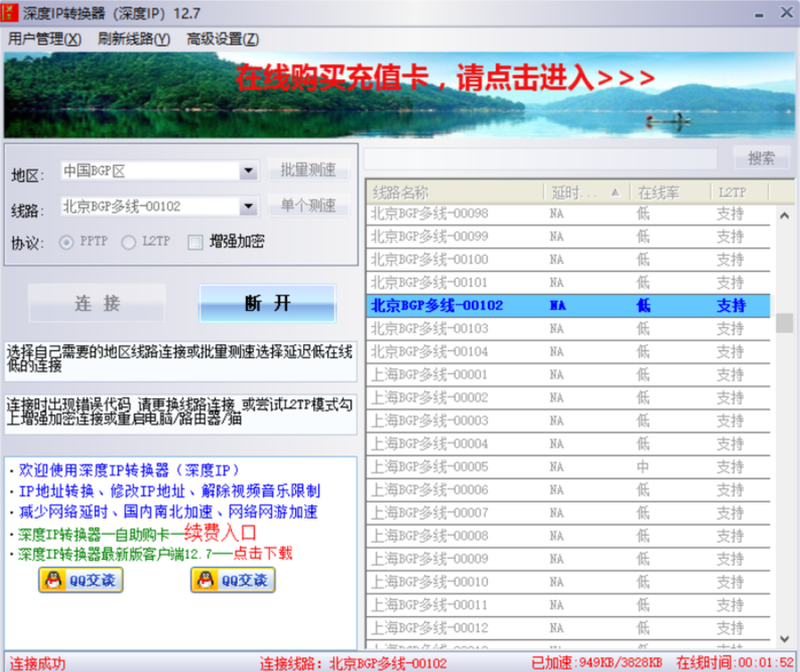800x672 pixels.
Task: Run a 单个测速 single speed test
Action: 310,206
